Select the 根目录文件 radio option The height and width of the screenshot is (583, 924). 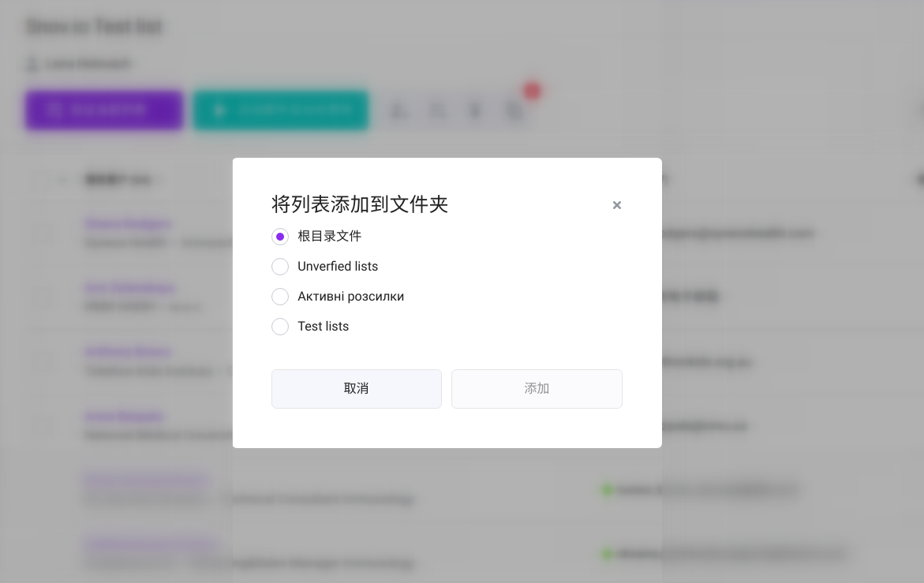click(x=280, y=237)
